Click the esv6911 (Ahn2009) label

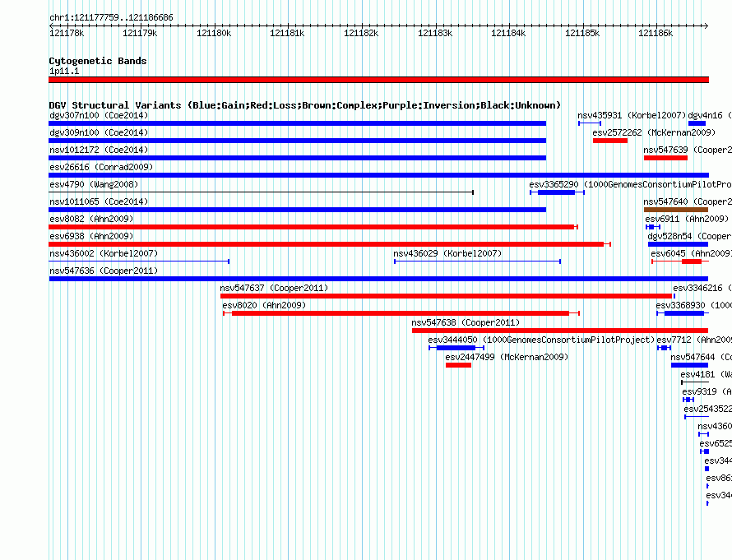(x=687, y=219)
